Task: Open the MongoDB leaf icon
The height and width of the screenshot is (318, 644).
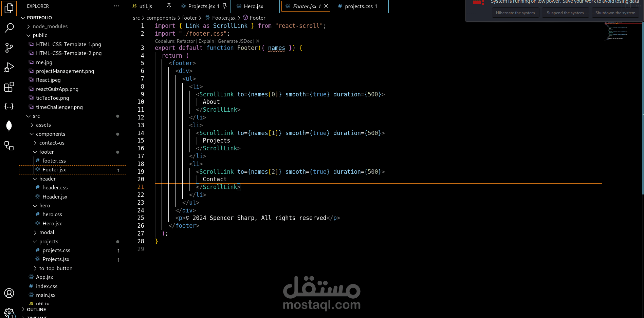Action: click(x=9, y=126)
